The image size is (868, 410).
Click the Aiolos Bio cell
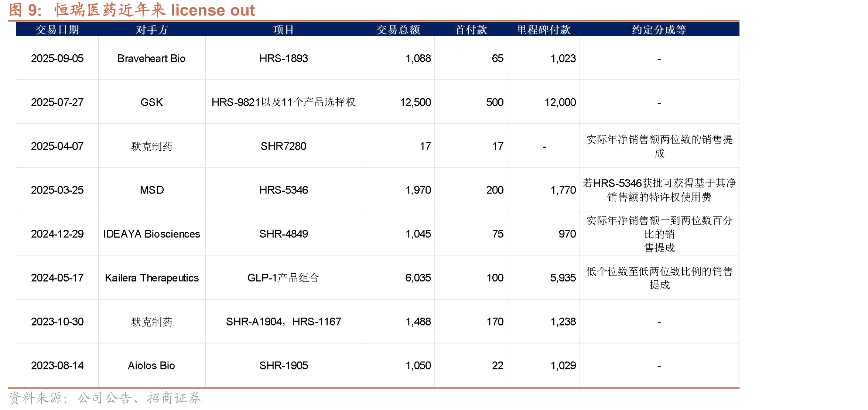pos(151,366)
